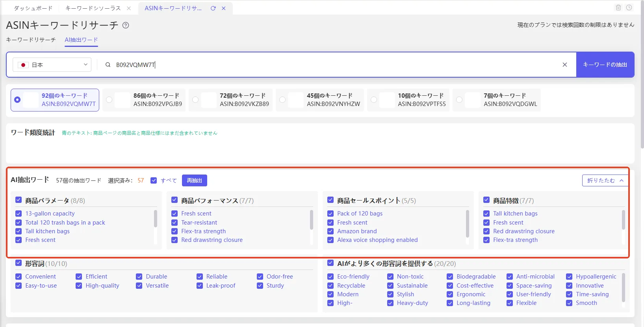Click the ワード頻度統計 heading

point(33,133)
